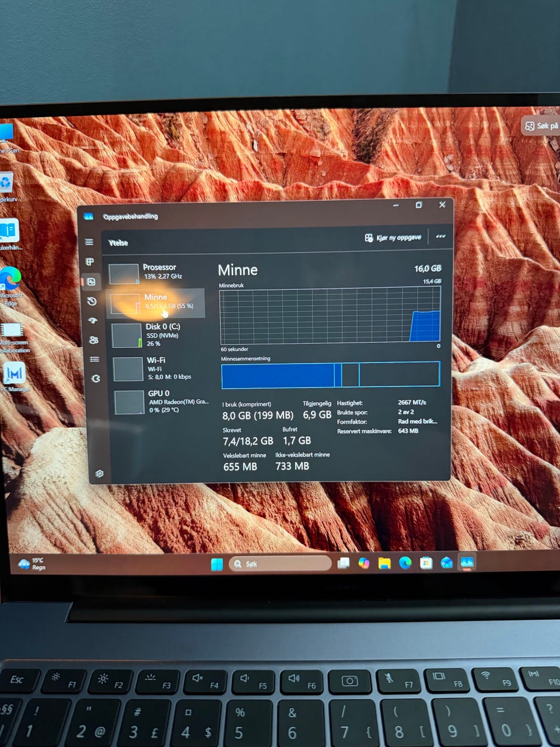The image size is (560, 747).
Task: Click the Task Manager app icon in title bar
Action: 89,216
